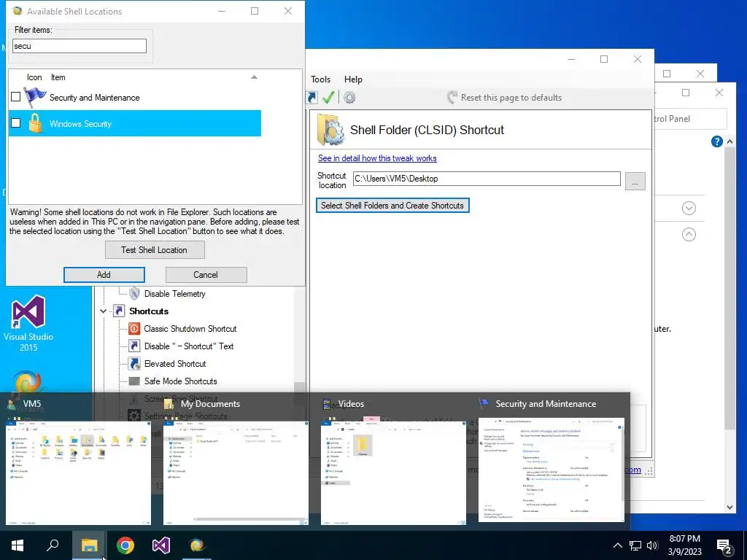Click the Shortcut location path field
747x560 pixels.
pos(487,179)
